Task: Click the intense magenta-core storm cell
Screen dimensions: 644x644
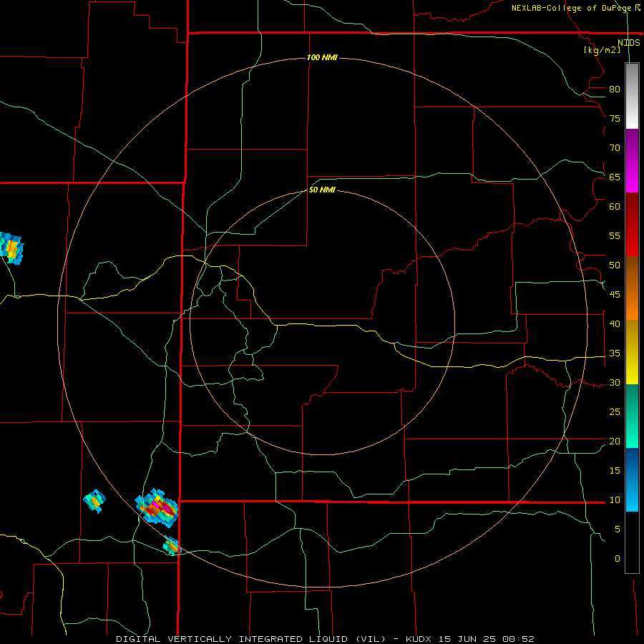Action: (157, 508)
